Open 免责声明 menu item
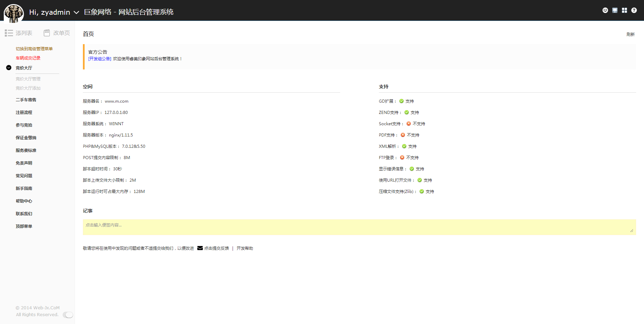This screenshot has height=324, width=644. click(24, 163)
